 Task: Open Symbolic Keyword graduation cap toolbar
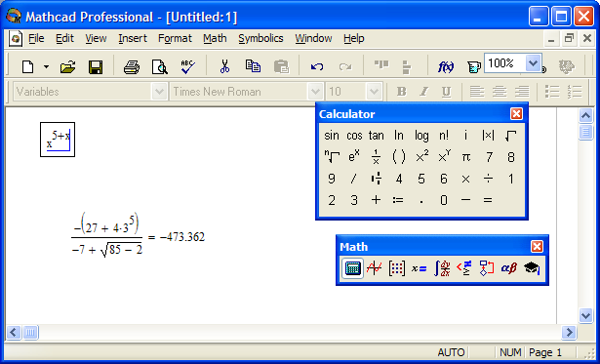click(532, 268)
